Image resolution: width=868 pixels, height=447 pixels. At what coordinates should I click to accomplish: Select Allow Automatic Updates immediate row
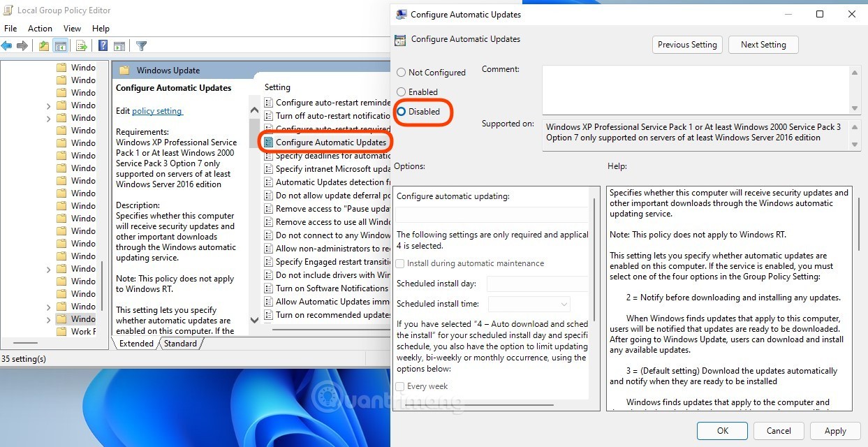click(x=328, y=302)
